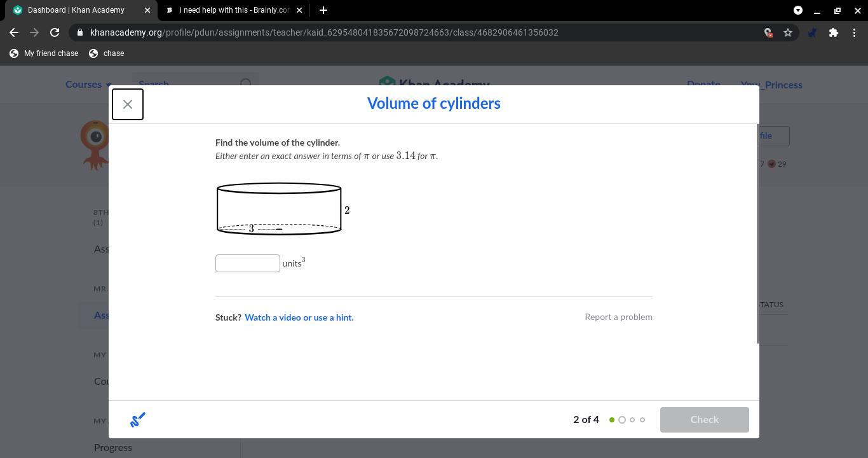
Task: Open 'My friend chase' bookmark
Action: point(44,53)
